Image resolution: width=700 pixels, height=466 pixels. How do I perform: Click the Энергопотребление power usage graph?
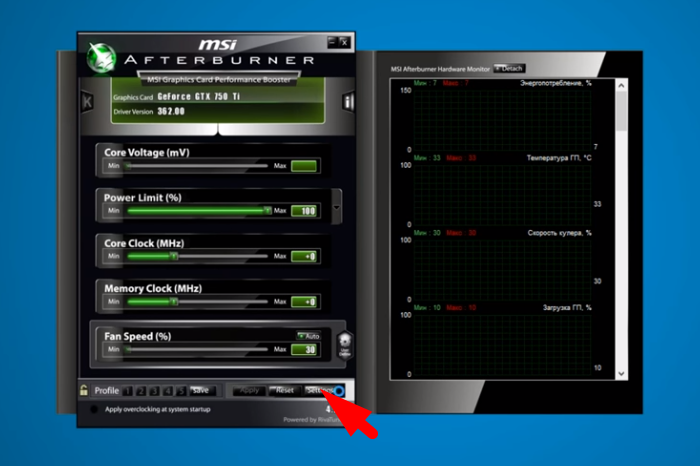(502, 120)
